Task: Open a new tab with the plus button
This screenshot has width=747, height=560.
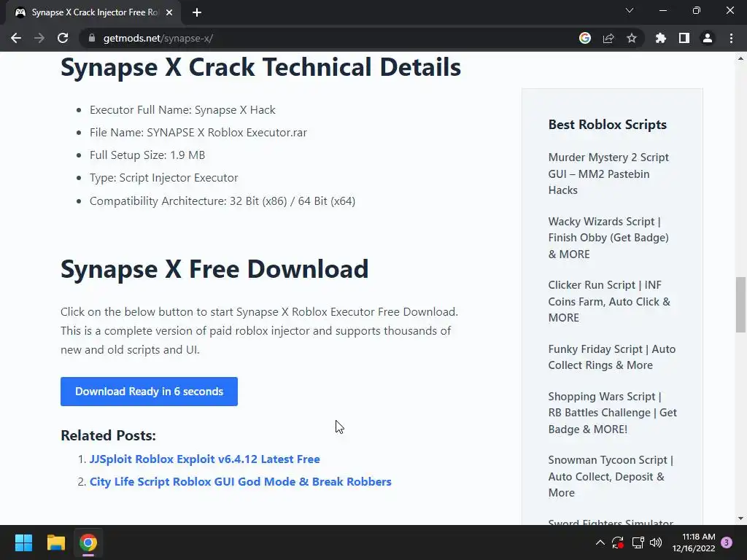Action: point(197,13)
